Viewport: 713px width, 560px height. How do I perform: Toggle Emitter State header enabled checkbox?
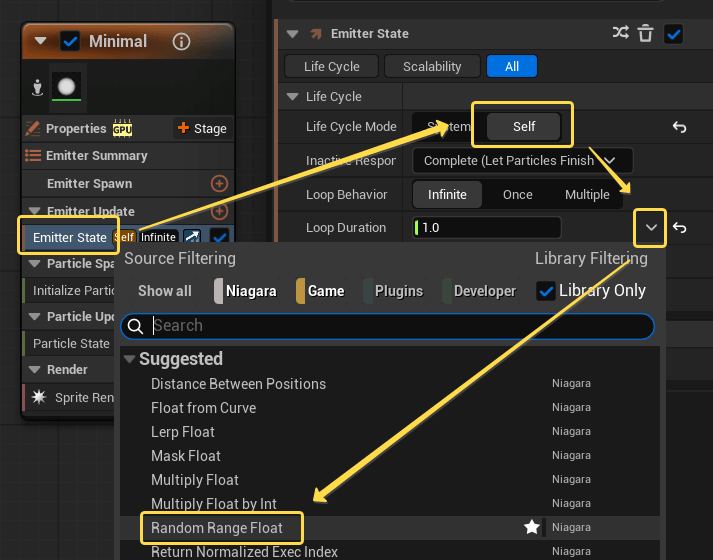[673, 34]
